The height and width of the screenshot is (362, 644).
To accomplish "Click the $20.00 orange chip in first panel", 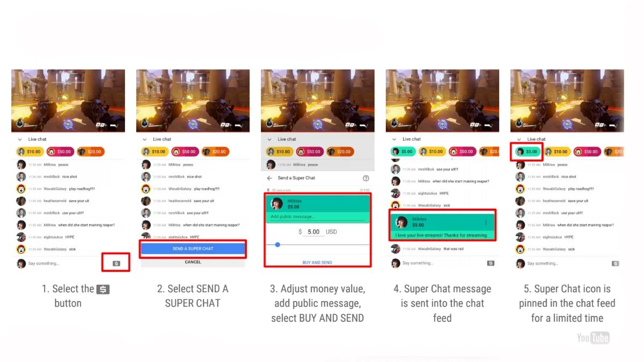I will tap(90, 152).
